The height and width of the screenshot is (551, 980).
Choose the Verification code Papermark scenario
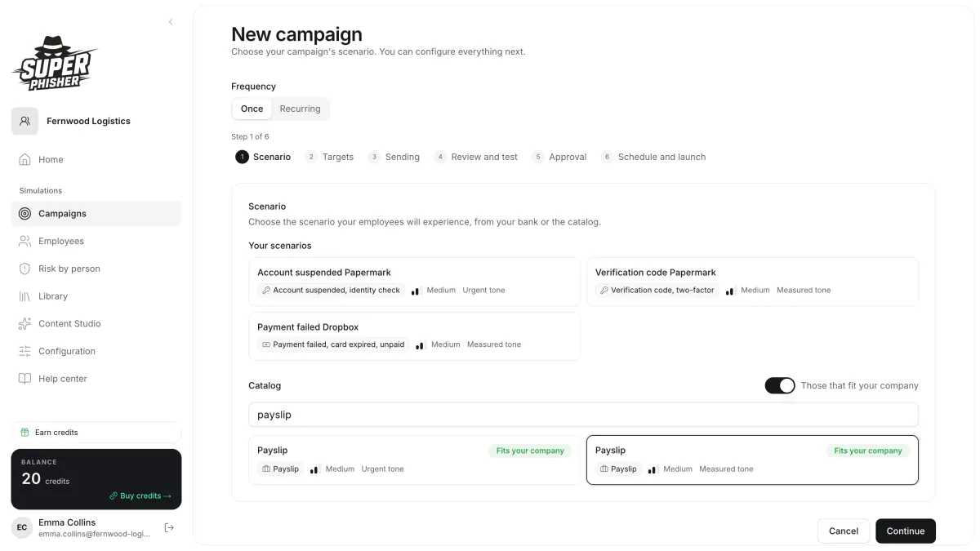752,282
